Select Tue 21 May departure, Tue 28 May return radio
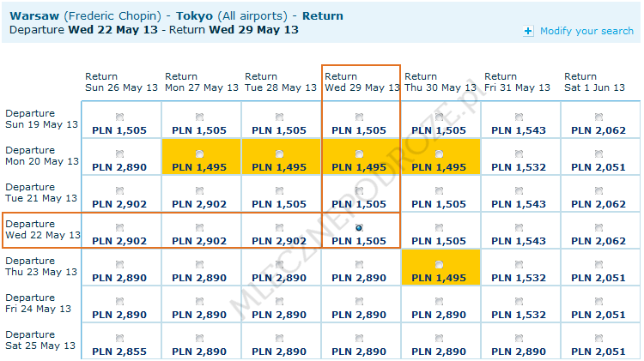 279,190
